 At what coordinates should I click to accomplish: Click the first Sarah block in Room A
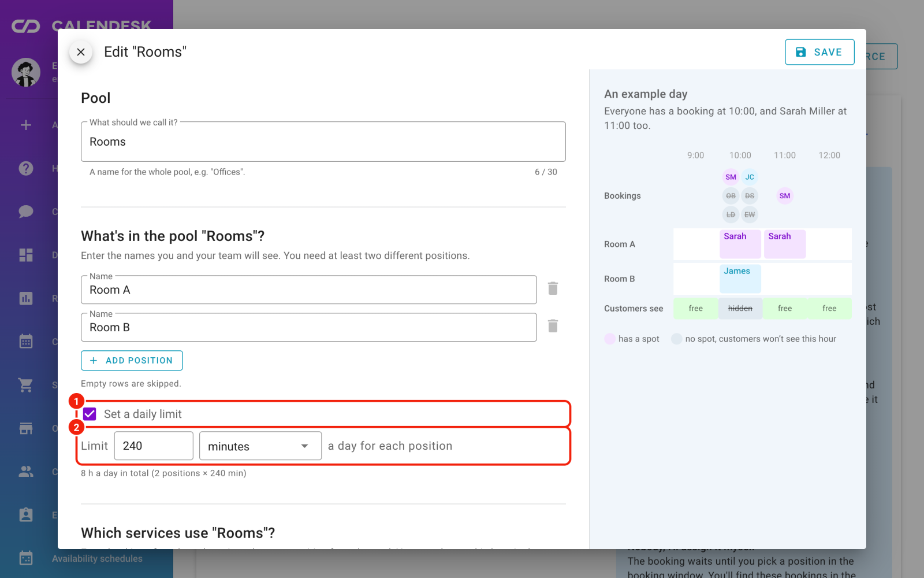pos(740,244)
